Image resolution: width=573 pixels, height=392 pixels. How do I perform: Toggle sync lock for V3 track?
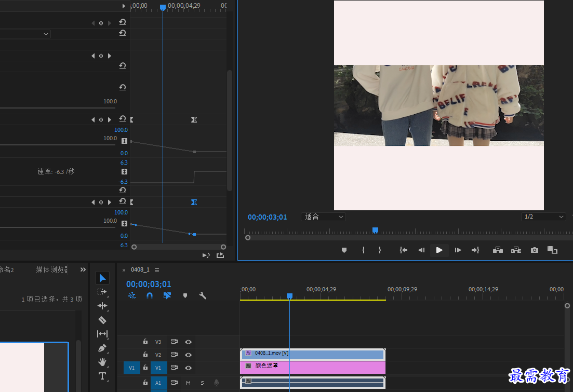point(175,342)
